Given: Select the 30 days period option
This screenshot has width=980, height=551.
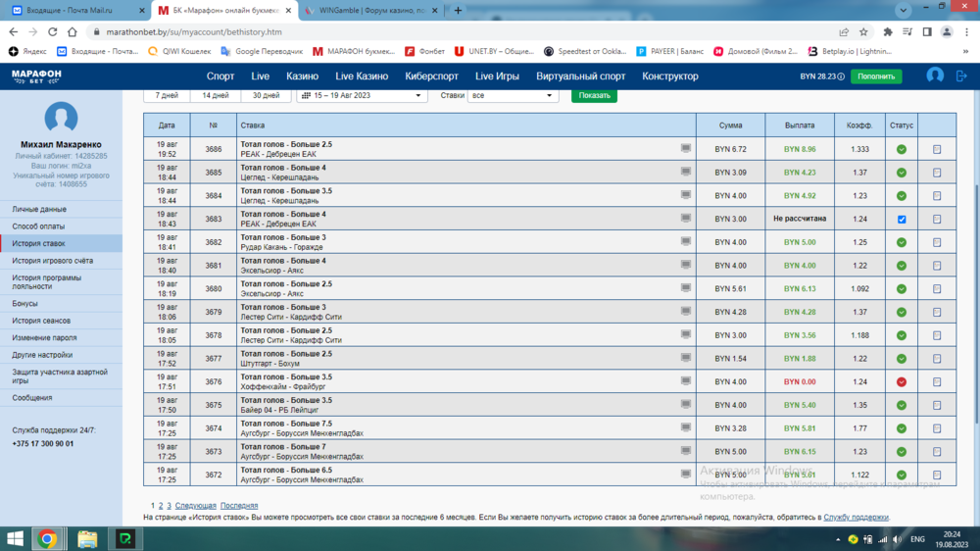Looking at the screenshot, I should 266,95.
